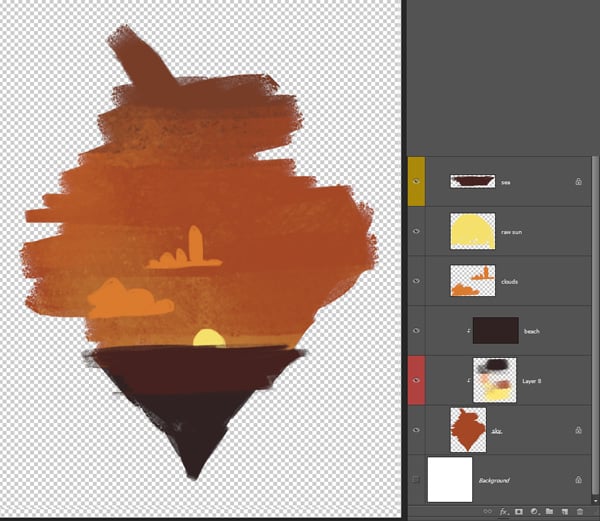The image size is (600, 521).
Task: Hide the raw sun layer
Action: coord(416,231)
